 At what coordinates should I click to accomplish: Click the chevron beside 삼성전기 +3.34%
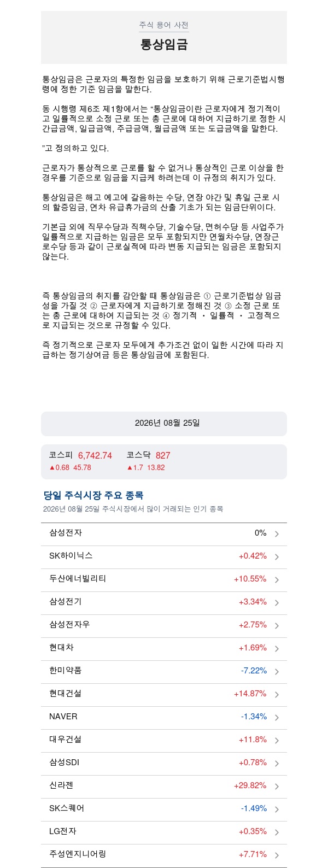point(277,603)
